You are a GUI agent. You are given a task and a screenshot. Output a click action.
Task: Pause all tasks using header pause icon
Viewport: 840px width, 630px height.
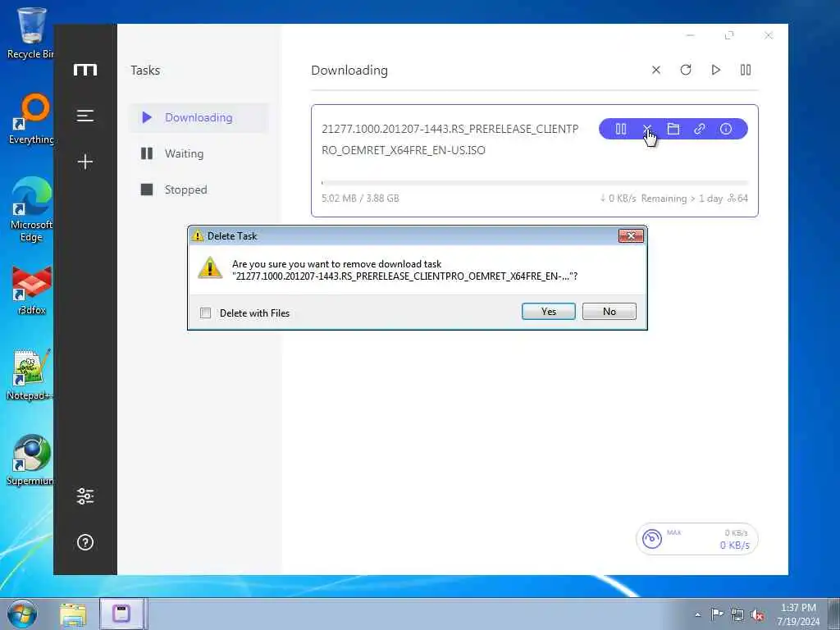pyautogui.click(x=745, y=71)
